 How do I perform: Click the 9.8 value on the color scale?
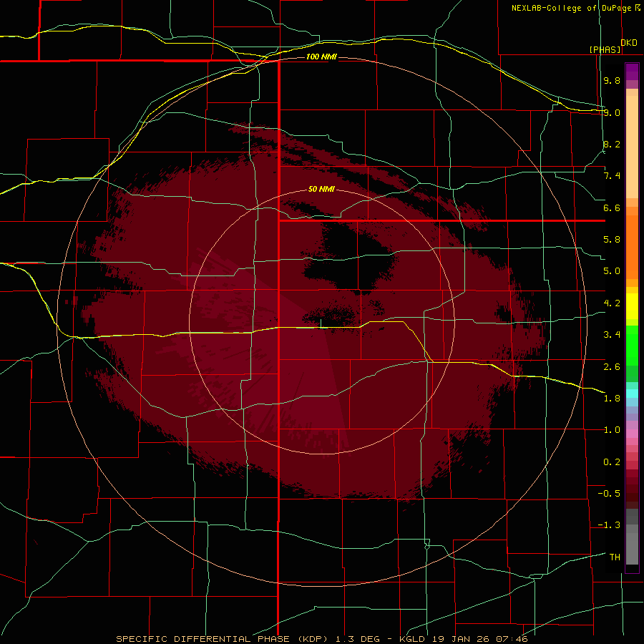tap(612, 80)
